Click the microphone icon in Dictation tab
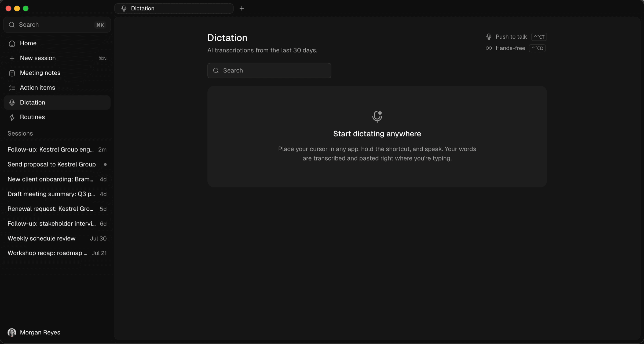The image size is (644, 344). click(124, 9)
